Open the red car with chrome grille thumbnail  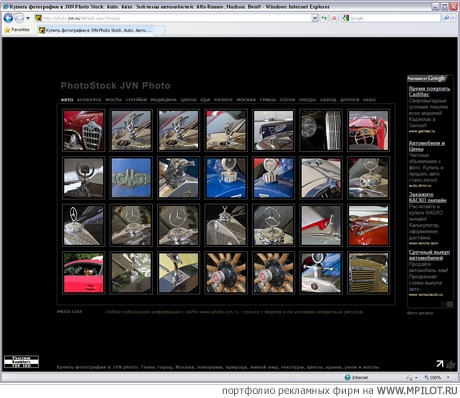[x=84, y=130]
